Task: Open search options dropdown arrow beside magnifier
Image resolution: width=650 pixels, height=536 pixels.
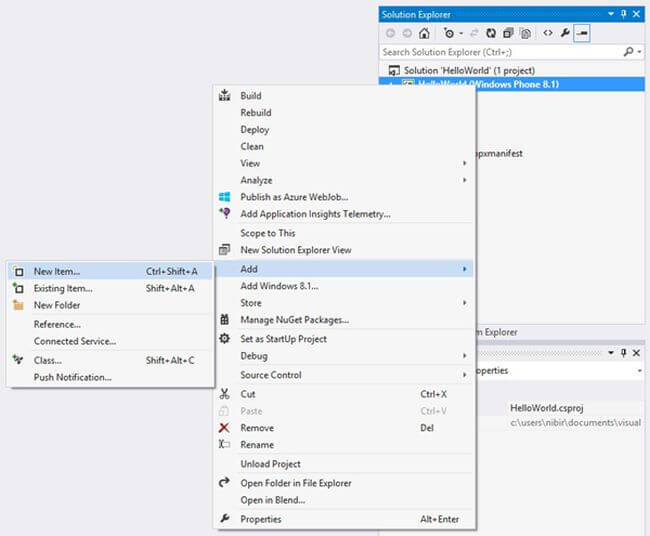Action: (640, 52)
